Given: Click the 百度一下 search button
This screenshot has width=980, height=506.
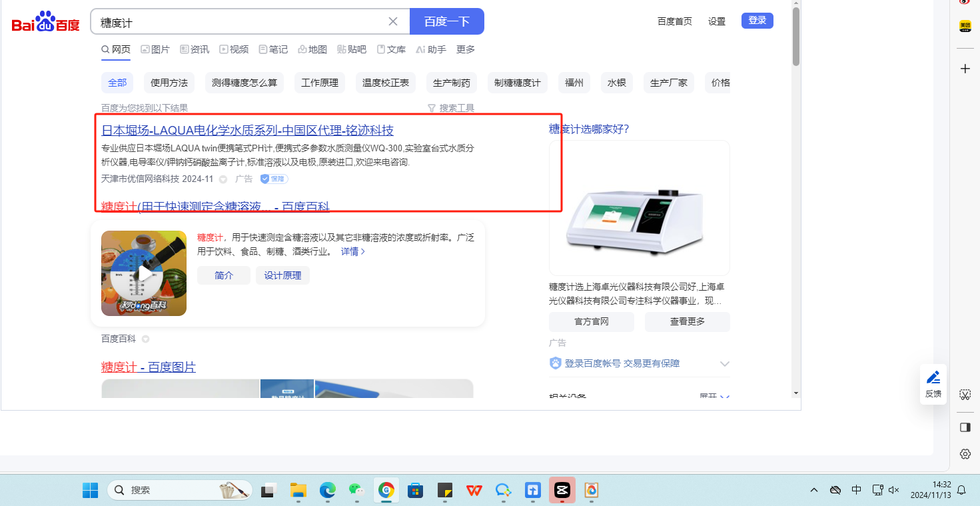Looking at the screenshot, I should (447, 21).
